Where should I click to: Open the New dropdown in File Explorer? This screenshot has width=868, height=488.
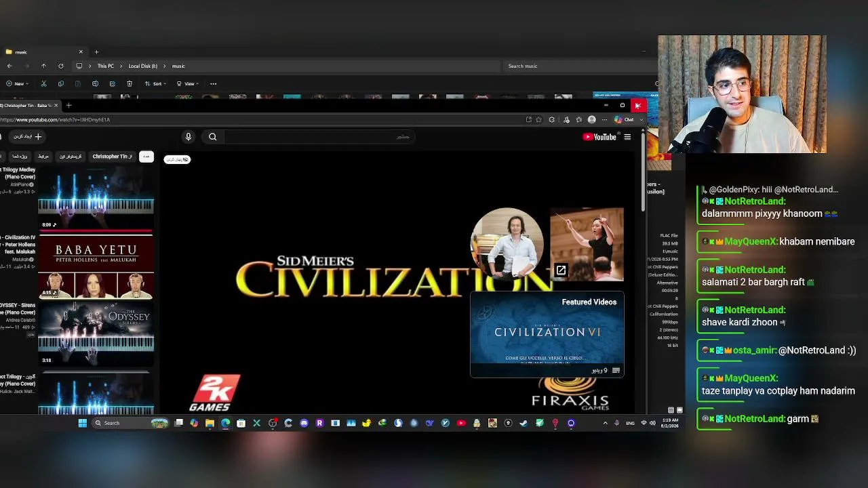tap(18, 84)
